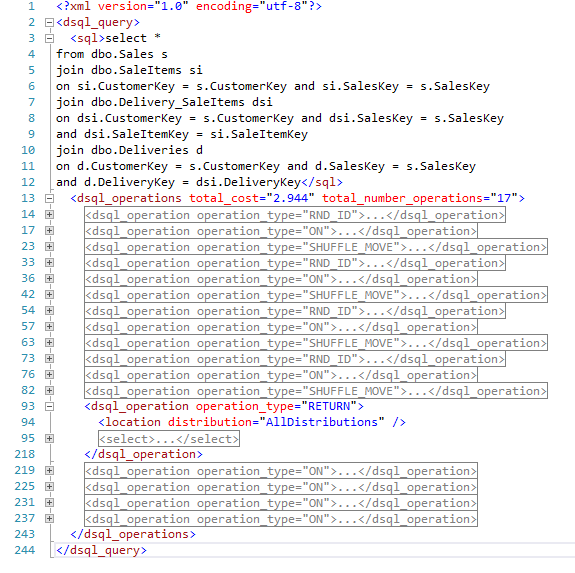Expand the RND_ID operation on line 33
This screenshot has height=573, width=575.
click(49, 262)
